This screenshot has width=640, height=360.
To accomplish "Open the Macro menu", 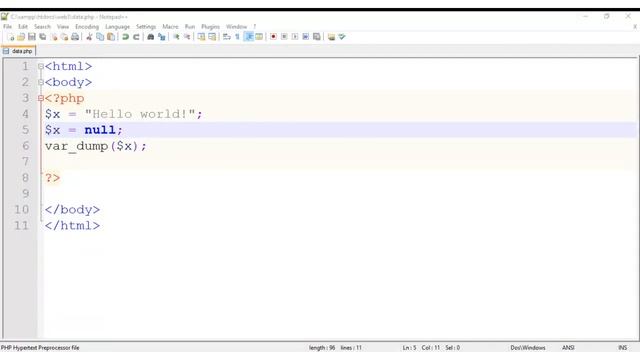I will click(170, 27).
